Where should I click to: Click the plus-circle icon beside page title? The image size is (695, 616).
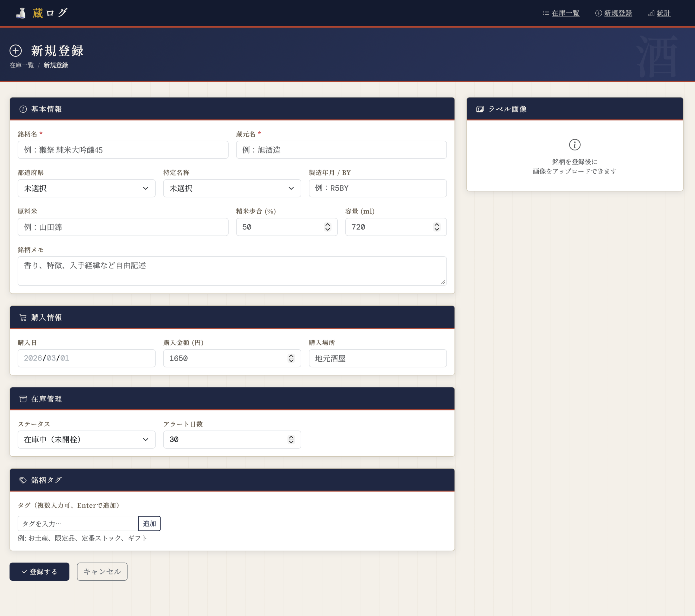click(16, 51)
